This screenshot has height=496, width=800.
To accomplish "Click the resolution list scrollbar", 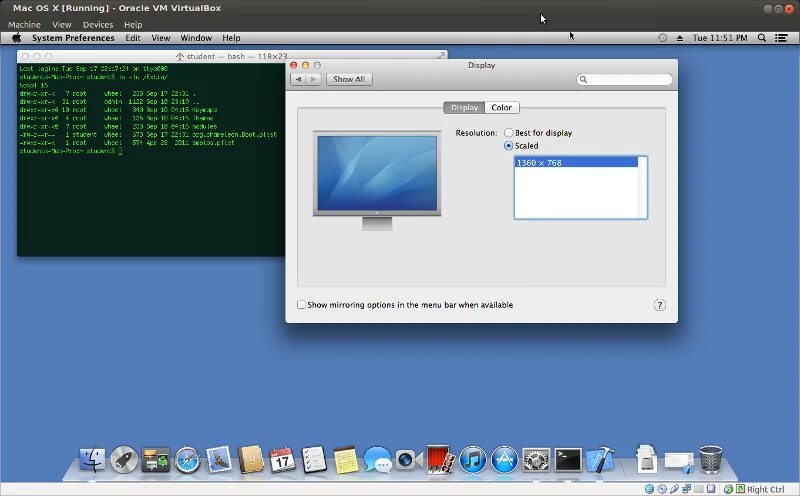I will (642, 188).
